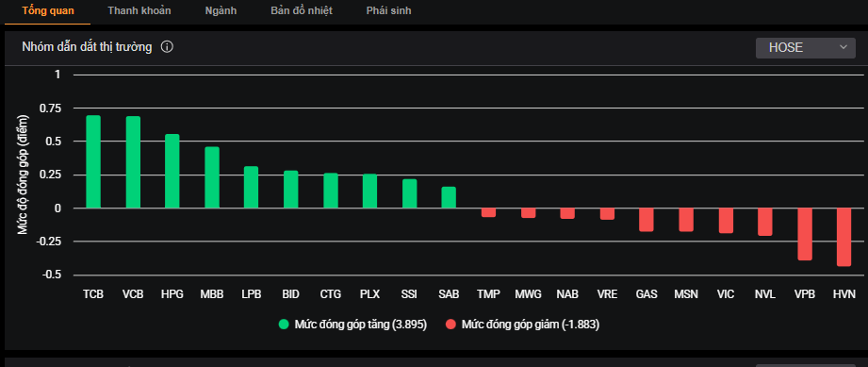
Task: Click the red VPB bar
Action: (805, 234)
